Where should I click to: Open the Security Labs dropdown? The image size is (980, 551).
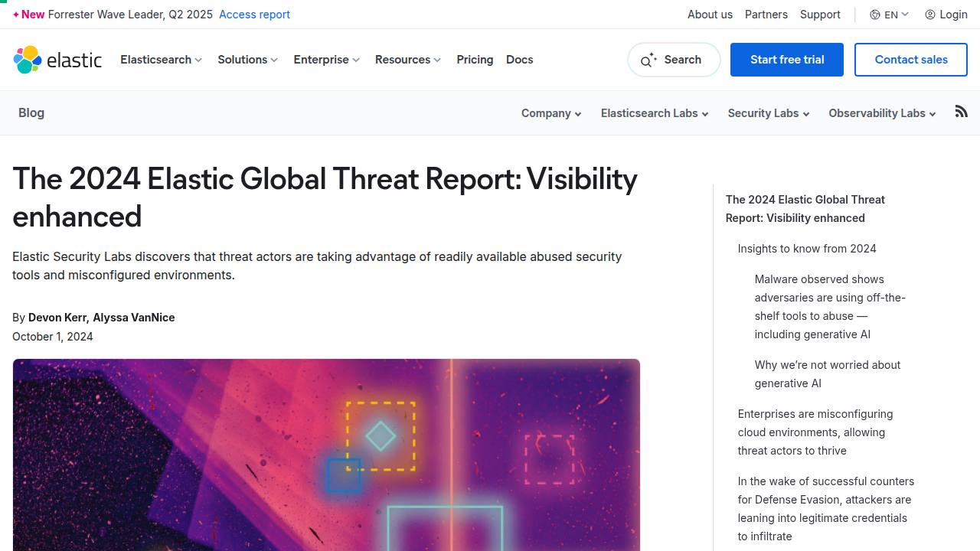769,113
